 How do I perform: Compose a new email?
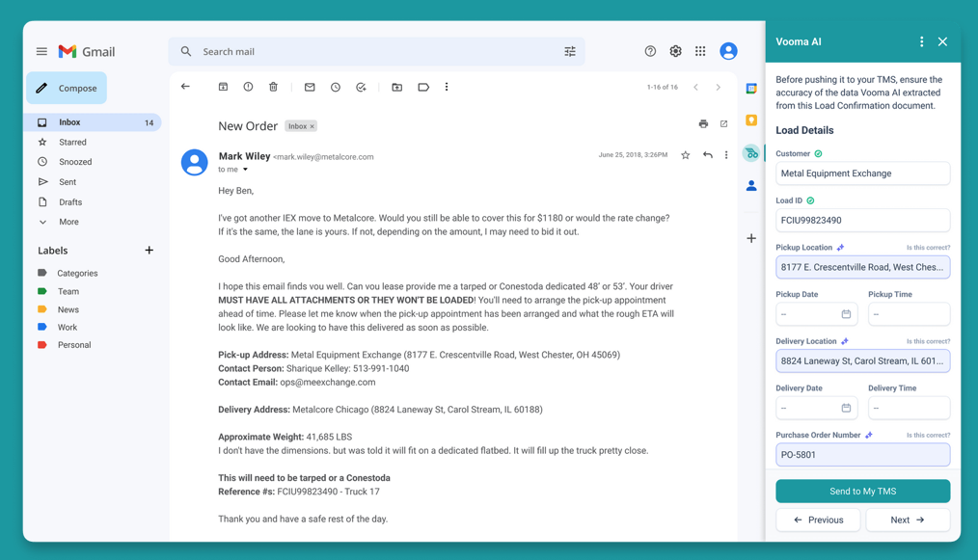67,88
